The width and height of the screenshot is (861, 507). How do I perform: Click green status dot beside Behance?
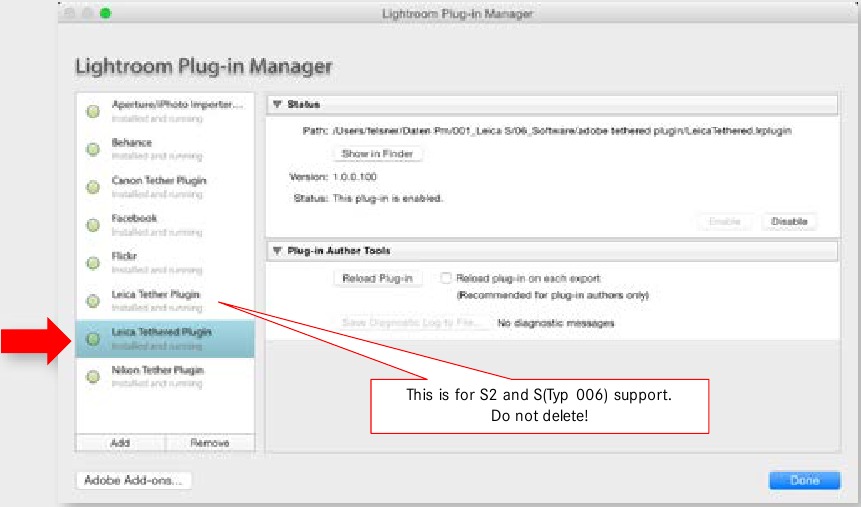93,149
